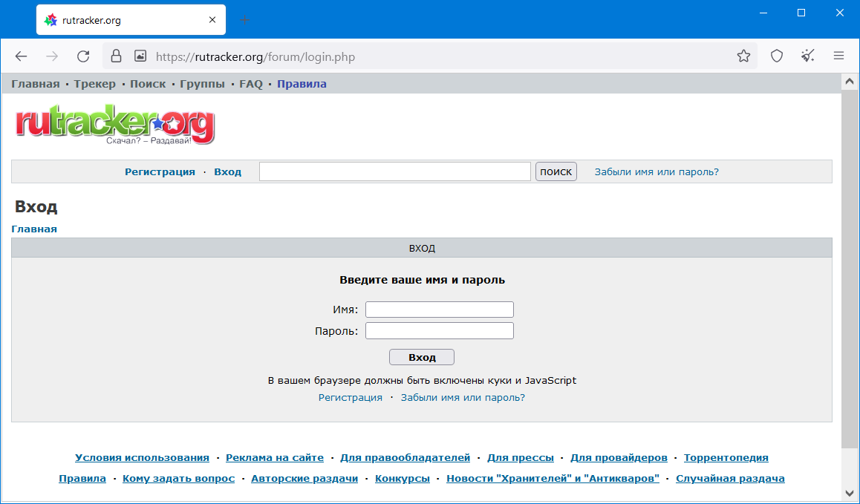The image size is (860, 504).
Task: Close the rutracker.org tab
Action: pos(213,20)
